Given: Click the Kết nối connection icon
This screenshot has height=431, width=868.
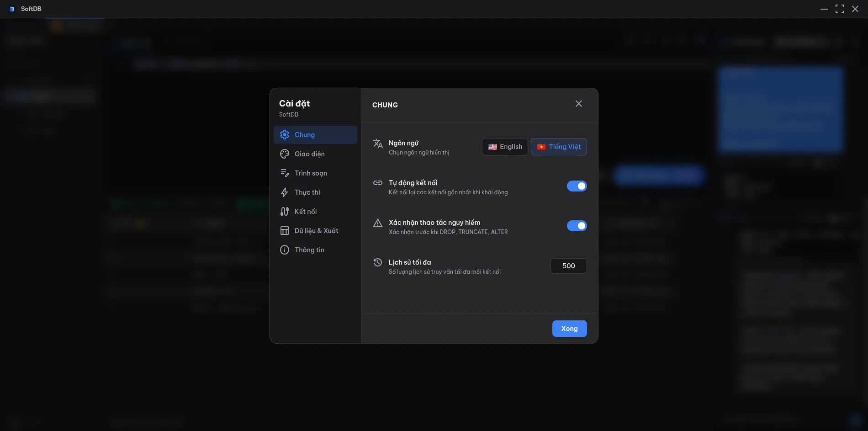Looking at the screenshot, I should point(285,211).
